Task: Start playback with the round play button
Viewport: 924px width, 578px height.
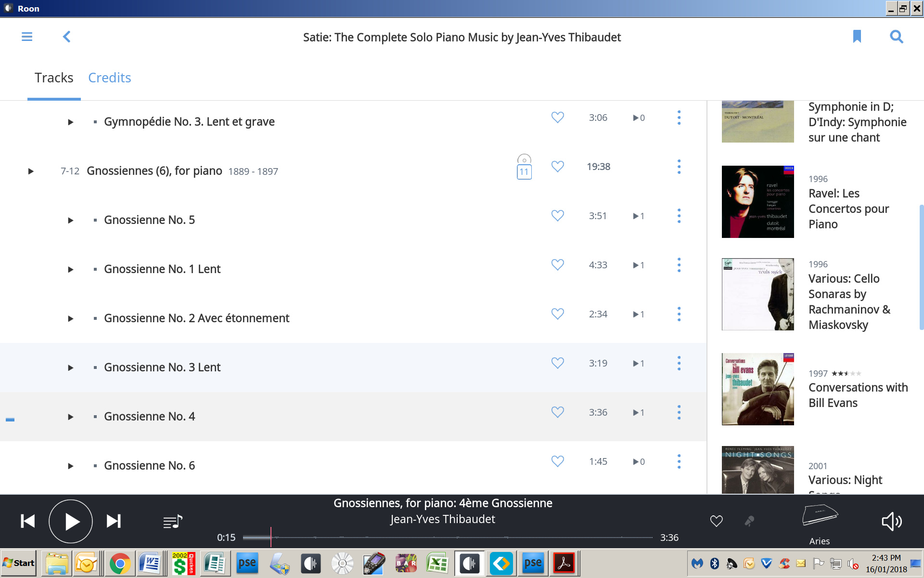Action: click(x=71, y=521)
